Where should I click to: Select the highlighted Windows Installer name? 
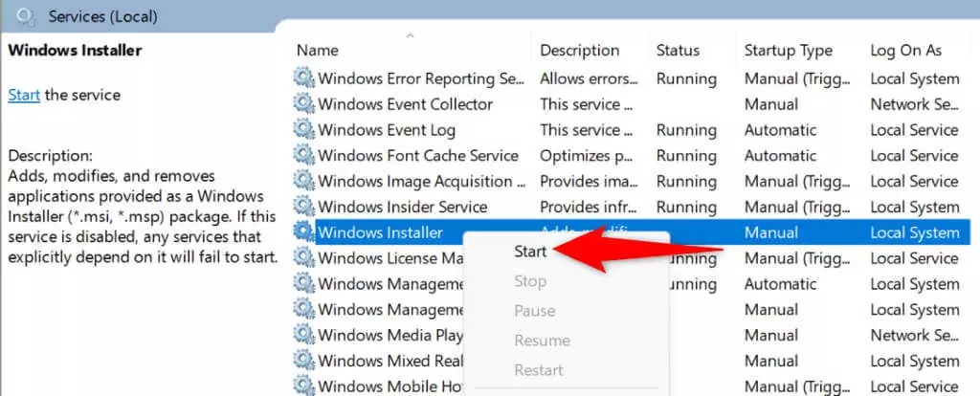point(380,232)
